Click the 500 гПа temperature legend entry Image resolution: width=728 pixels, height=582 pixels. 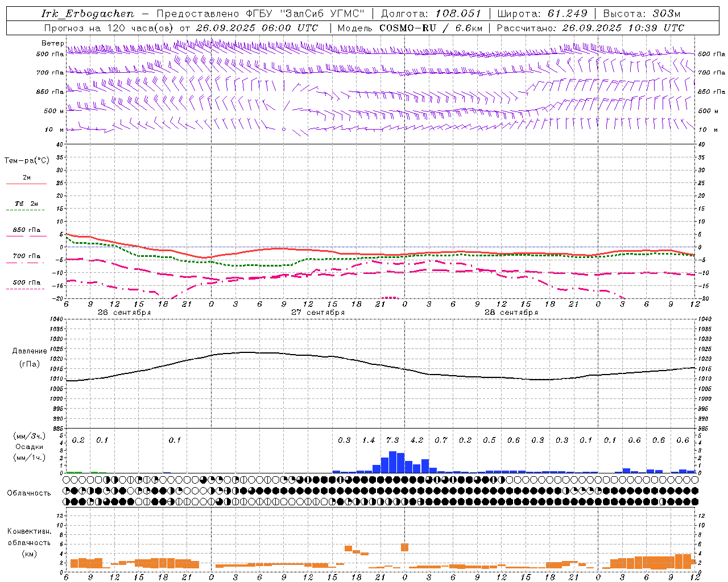(x=26, y=282)
